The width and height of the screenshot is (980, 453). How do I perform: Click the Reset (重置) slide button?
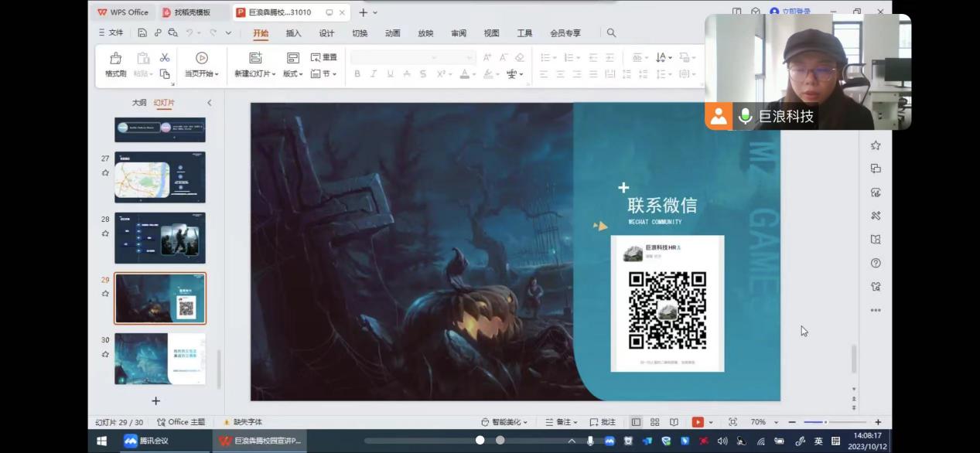[324, 57]
